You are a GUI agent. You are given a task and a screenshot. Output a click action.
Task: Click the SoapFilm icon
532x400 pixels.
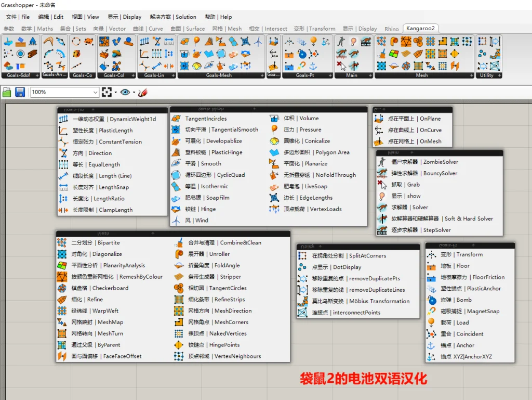(176, 198)
